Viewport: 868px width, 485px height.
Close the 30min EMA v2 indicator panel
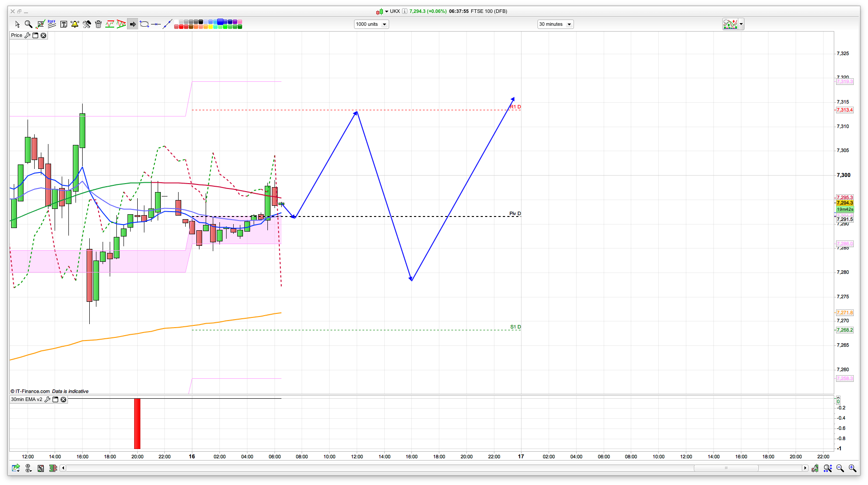tap(64, 400)
